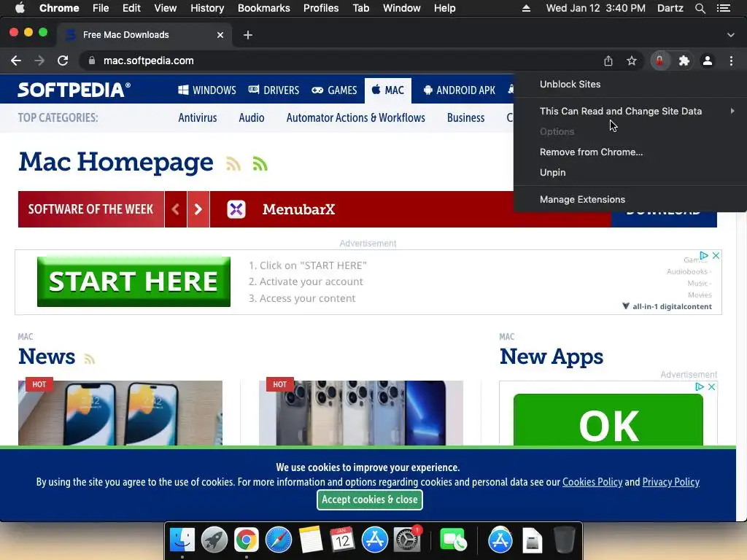Open Trash from the Dock
The height and width of the screenshot is (560, 747).
tap(565, 540)
